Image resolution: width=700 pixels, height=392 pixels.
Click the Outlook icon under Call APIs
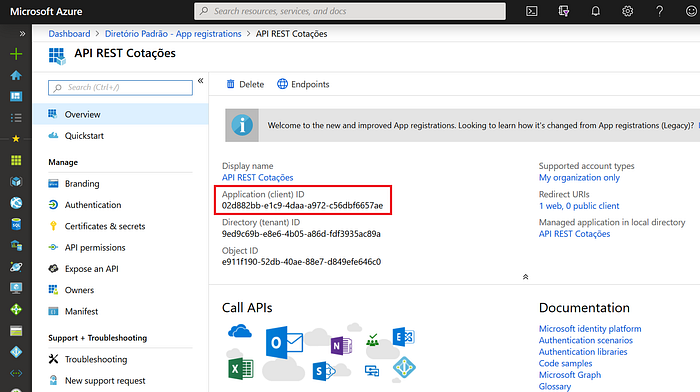[x=284, y=343]
